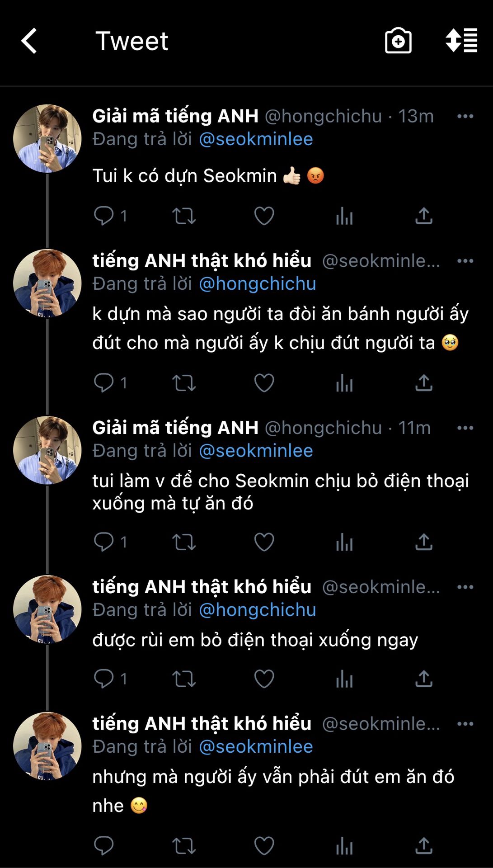The image size is (493, 868).
Task: View analytics for 'tui làm v để' tweet
Action: click(344, 542)
